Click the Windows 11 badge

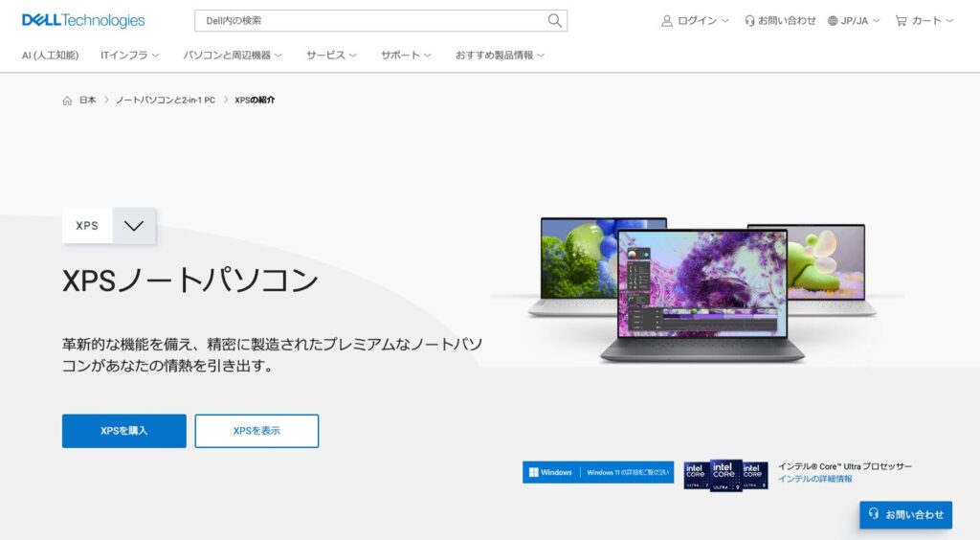pos(598,472)
